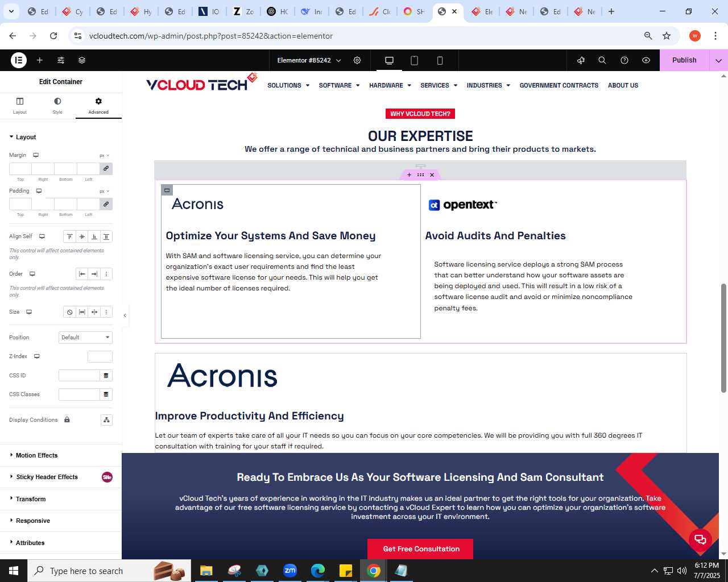Click the Z-Index input field

pos(100,357)
